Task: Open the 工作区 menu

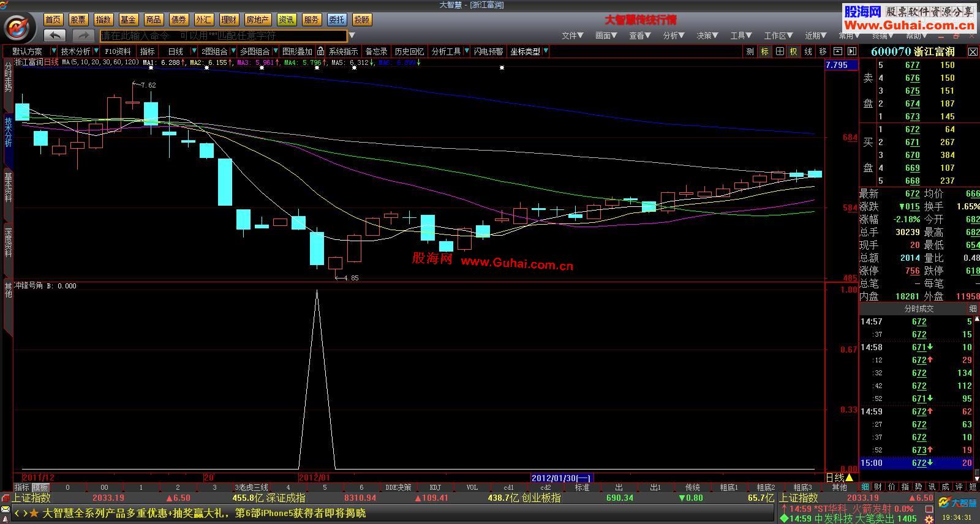Action: tap(778, 36)
